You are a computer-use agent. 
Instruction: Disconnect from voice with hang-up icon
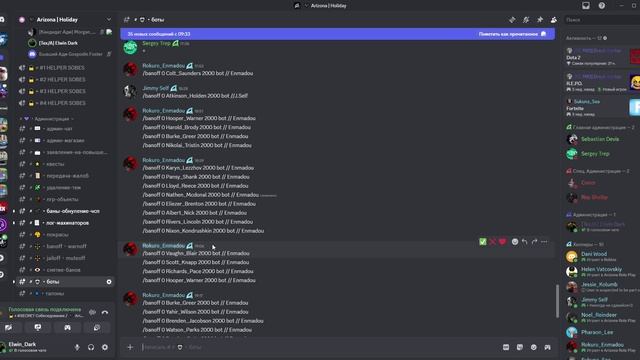tap(105, 313)
